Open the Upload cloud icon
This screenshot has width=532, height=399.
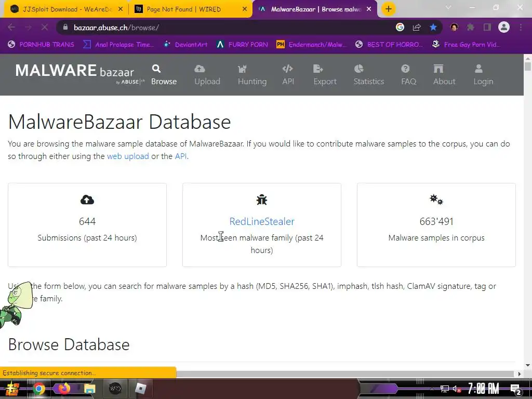(x=199, y=69)
